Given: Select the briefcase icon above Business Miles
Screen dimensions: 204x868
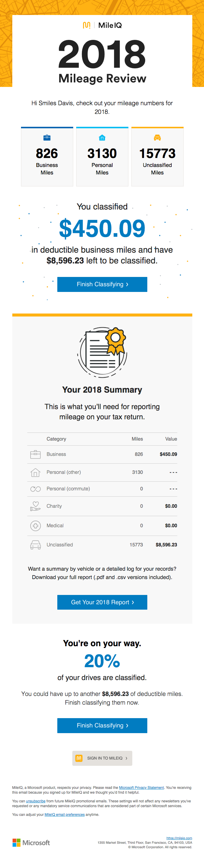Looking at the screenshot, I should [x=47, y=138].
